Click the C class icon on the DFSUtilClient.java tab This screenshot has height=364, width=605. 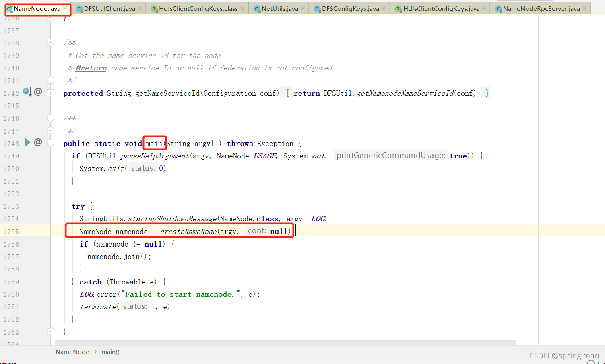coord(80,9)
